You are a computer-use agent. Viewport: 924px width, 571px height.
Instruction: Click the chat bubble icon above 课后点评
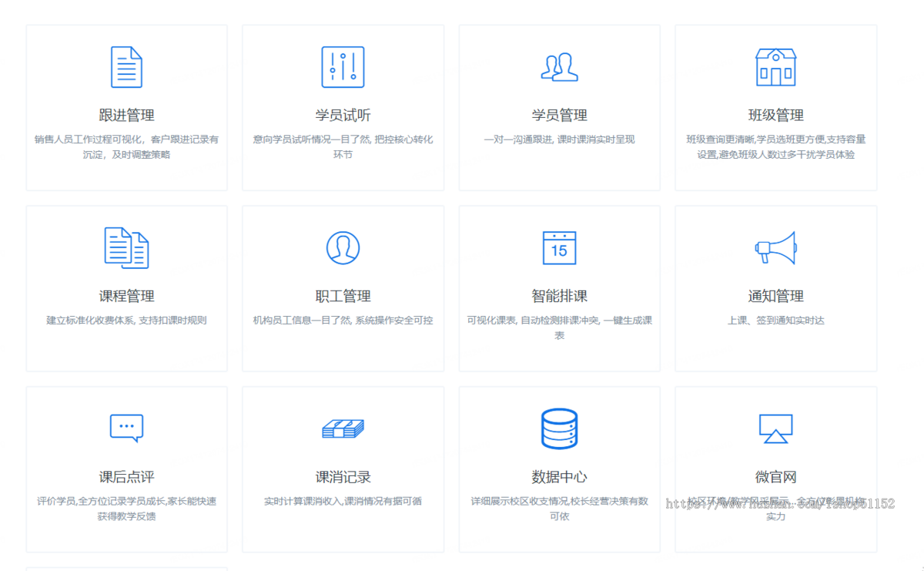[127, 428]
